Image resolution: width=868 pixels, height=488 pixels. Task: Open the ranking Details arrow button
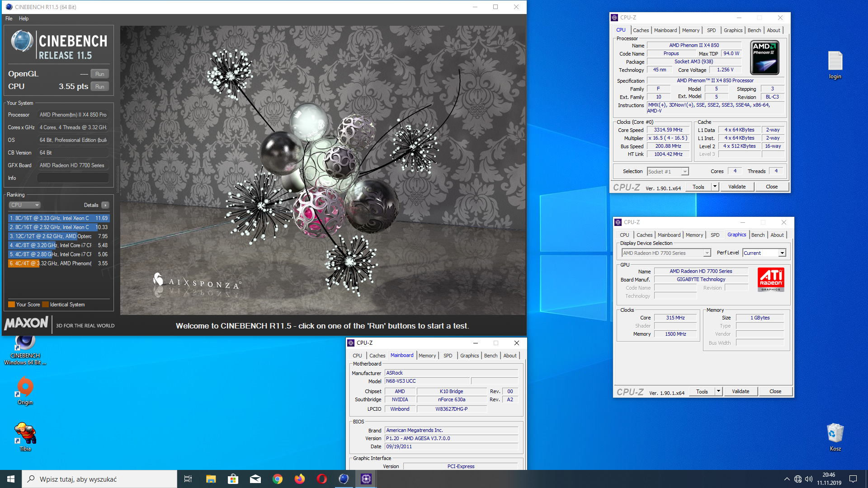[x=105, y=205]
